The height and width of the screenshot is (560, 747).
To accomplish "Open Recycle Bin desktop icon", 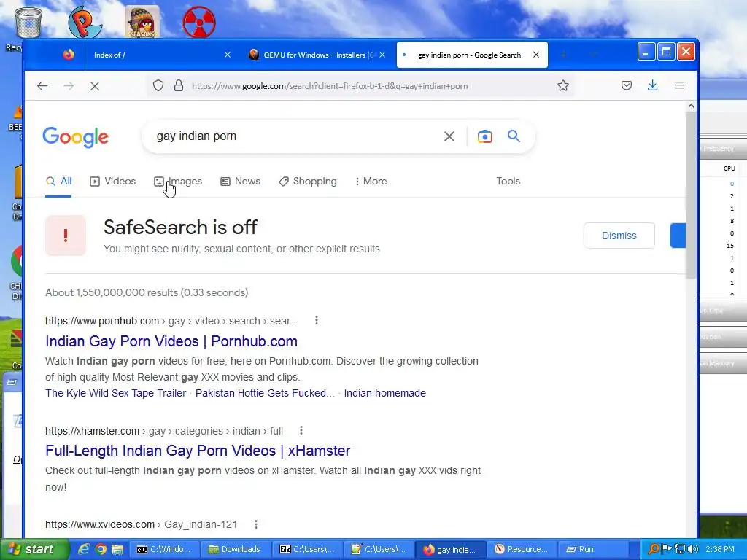I will 28,23.
